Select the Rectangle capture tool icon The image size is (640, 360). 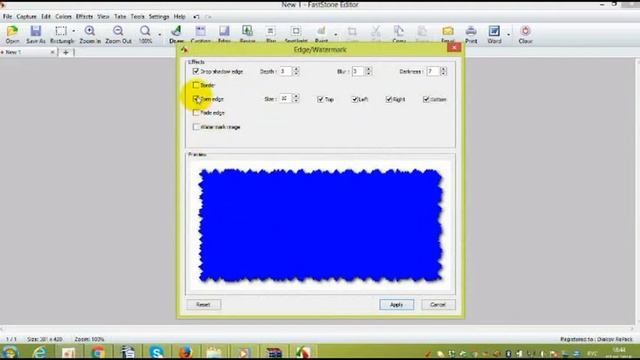click(x=61, y=34)
